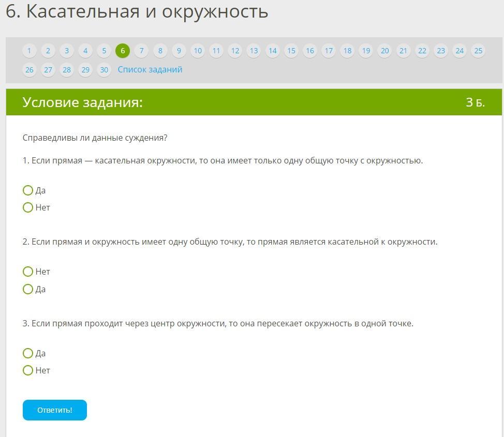Open the Список заданий link

pyautogui.click(x=150, y=69)
